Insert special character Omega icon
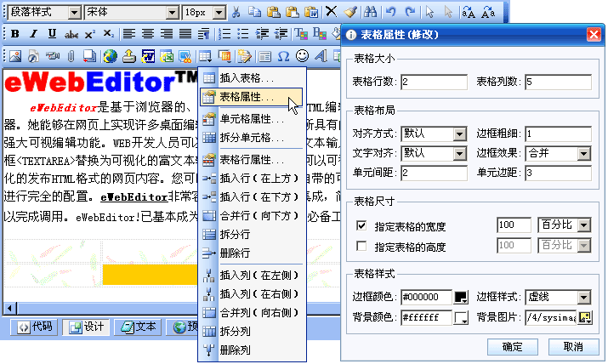608x364 pixels. (283, 57)
